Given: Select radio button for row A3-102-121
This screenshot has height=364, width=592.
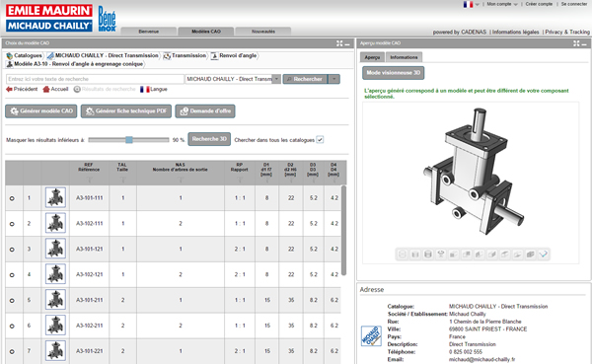Looking at the screenshot, I should (x=12, y=275).
